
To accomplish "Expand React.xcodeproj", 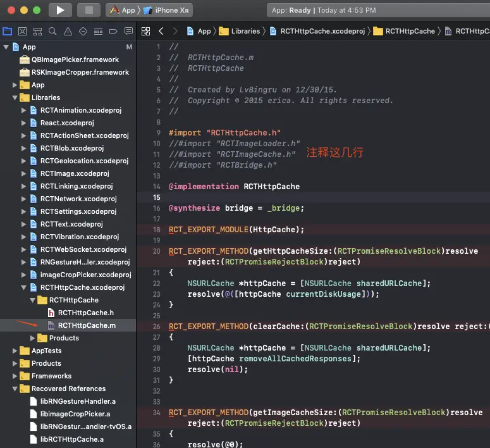I will (x=23, y=123).
